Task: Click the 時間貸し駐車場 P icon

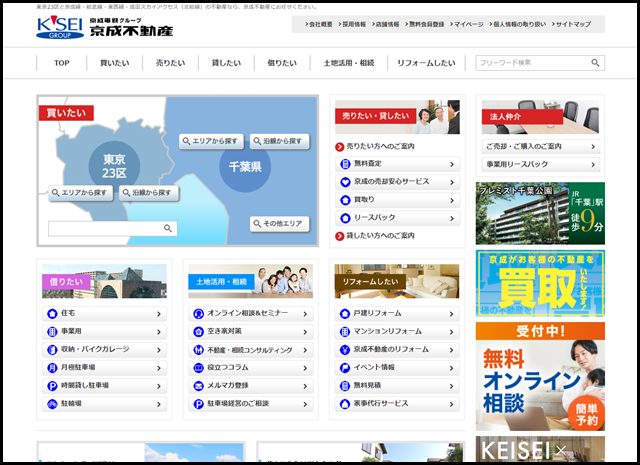Action: pos(52,385)
